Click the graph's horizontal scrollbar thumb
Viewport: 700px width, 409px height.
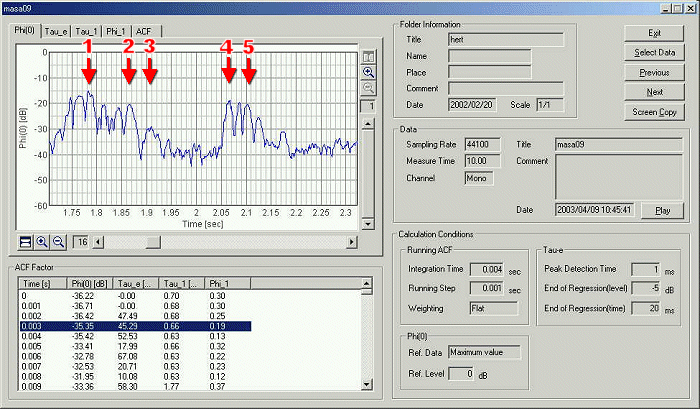[x=153, y=242]
